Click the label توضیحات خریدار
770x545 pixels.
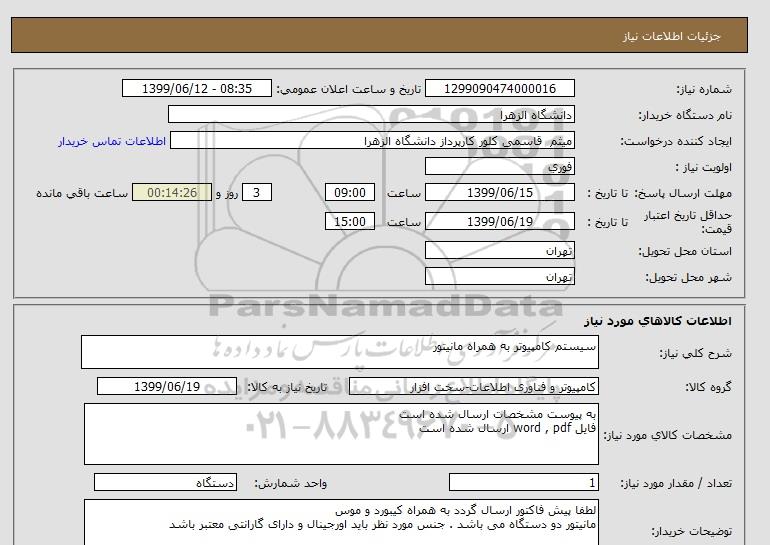(x=691, y=532)
